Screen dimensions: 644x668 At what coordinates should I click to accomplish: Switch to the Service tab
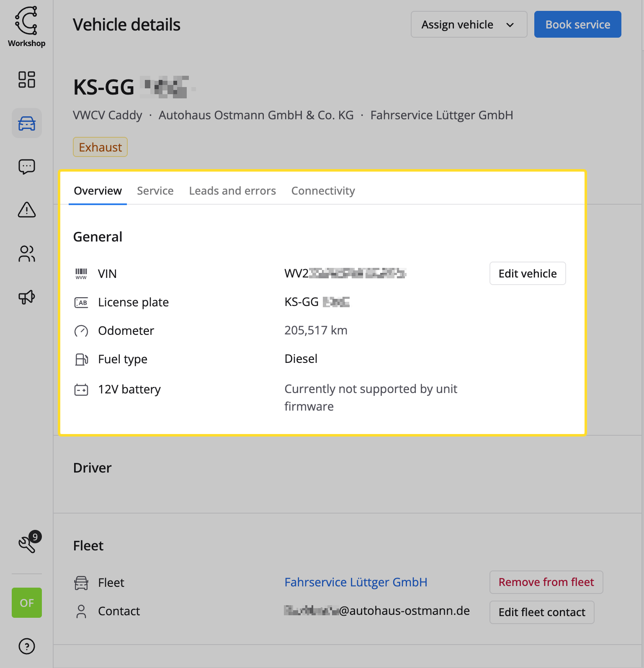pyautogui.click(x=155, y=191)
